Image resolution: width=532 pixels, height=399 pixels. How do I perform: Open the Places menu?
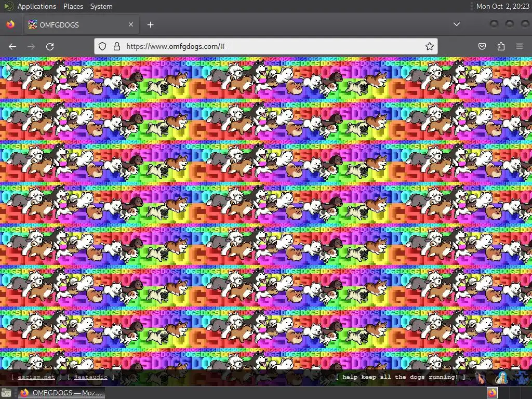click(73, 6)
